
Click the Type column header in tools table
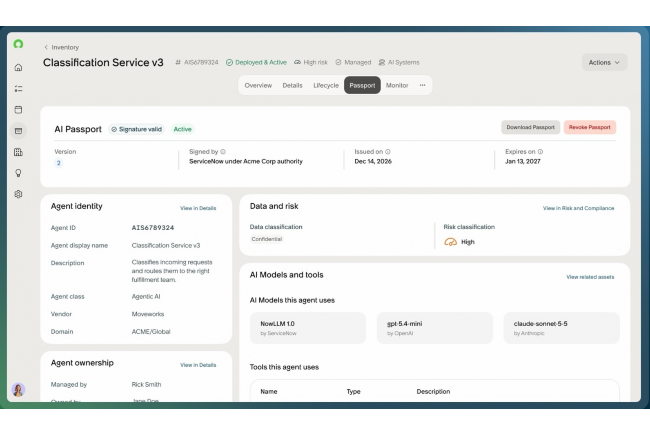point(354,392)
